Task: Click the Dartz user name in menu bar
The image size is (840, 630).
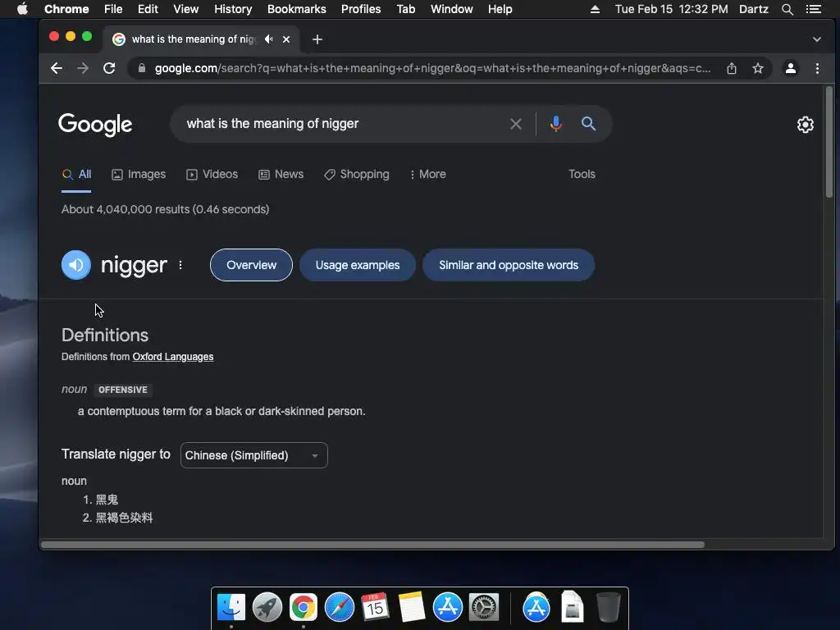Action: pyautogui.click(x=753, y=9)
